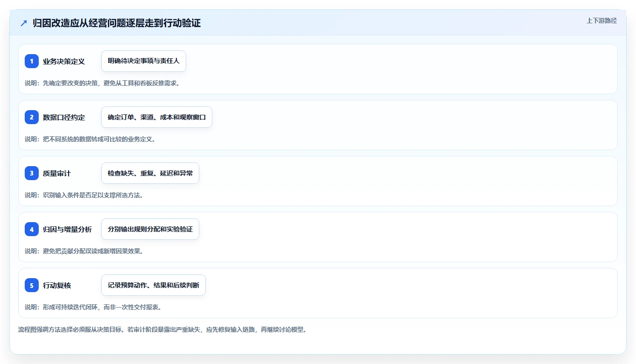
Task: Click the footer text 流程图强调方法选择必须服从决策目标
Action: 70,329
